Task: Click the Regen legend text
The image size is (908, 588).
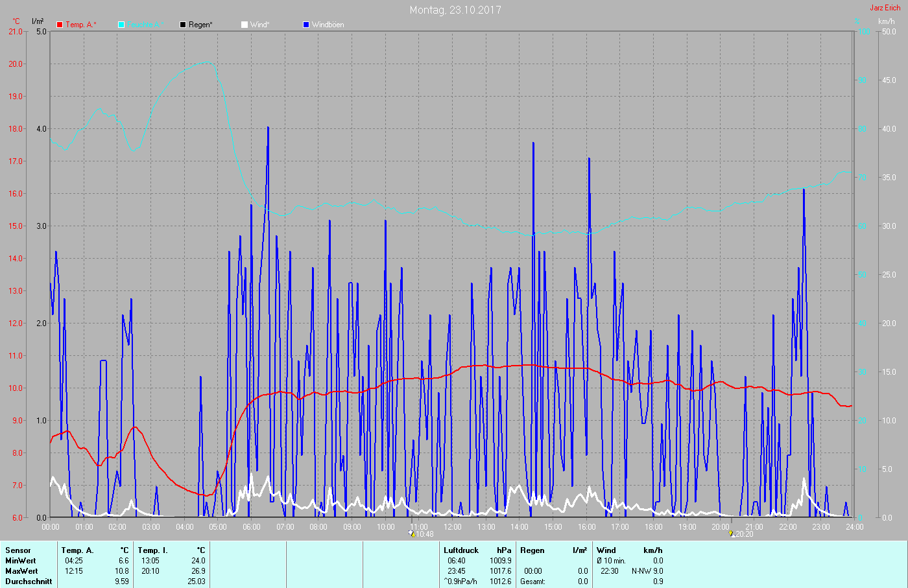Action: click(200, 25)
